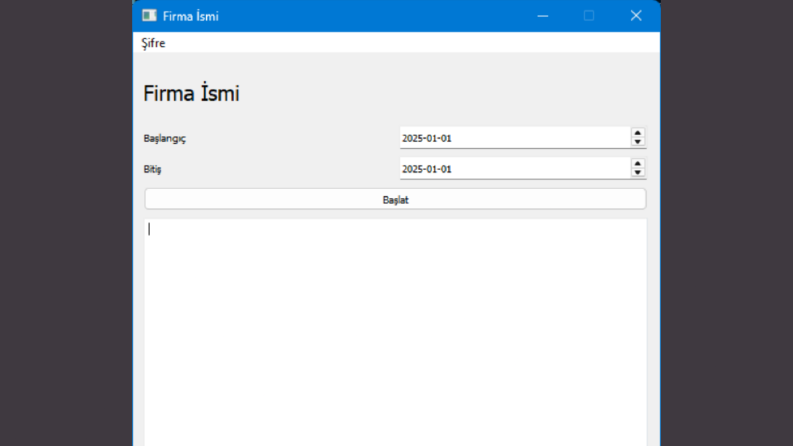Click the app icon in the title bar

[149, 16]
